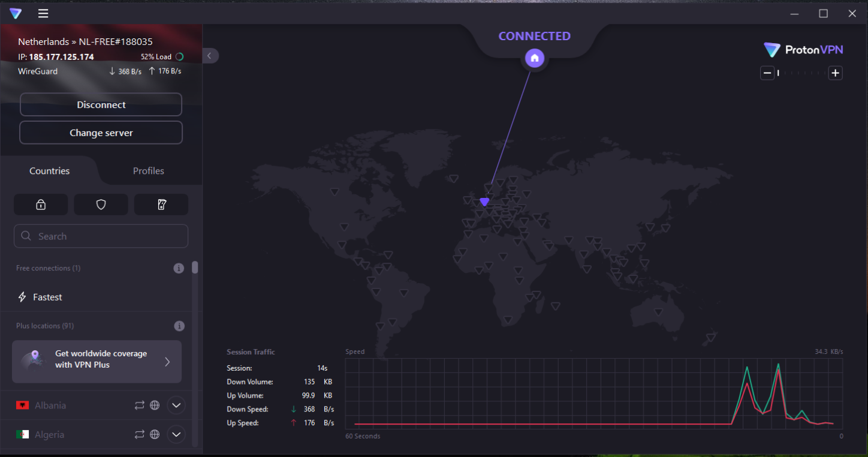The width and height of the screenshot is (868, 457).
Task: Maximize the Proton VPN window
Action: [823, 14]
